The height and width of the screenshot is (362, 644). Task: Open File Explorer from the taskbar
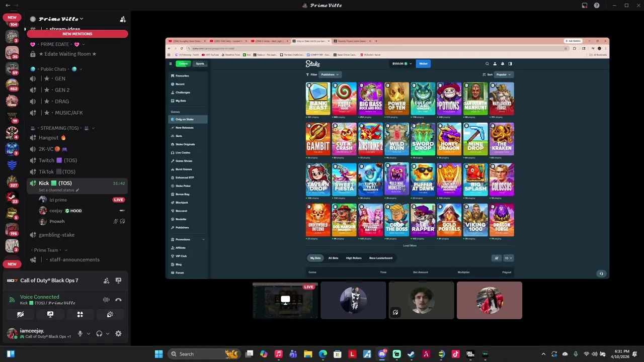(x=308, y=354)
